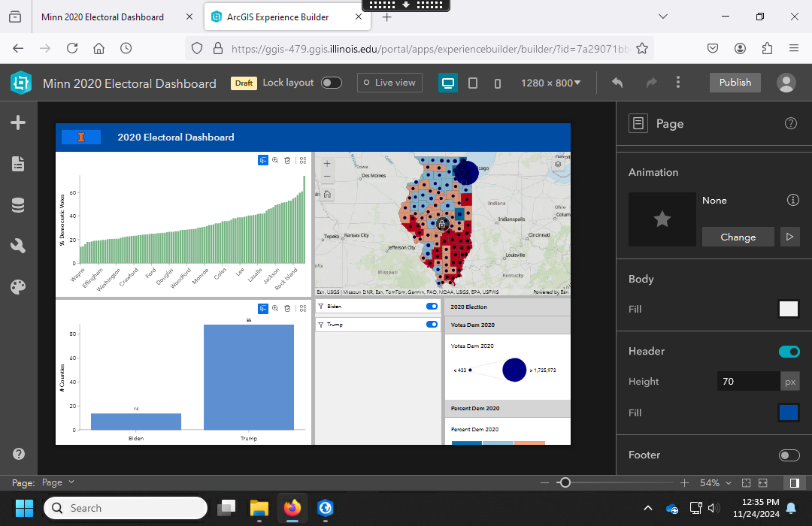Viewport: 812px width, 526px height.
Task: Open the 54% zoom level dropdown
Action: click(x=715, y=482)
